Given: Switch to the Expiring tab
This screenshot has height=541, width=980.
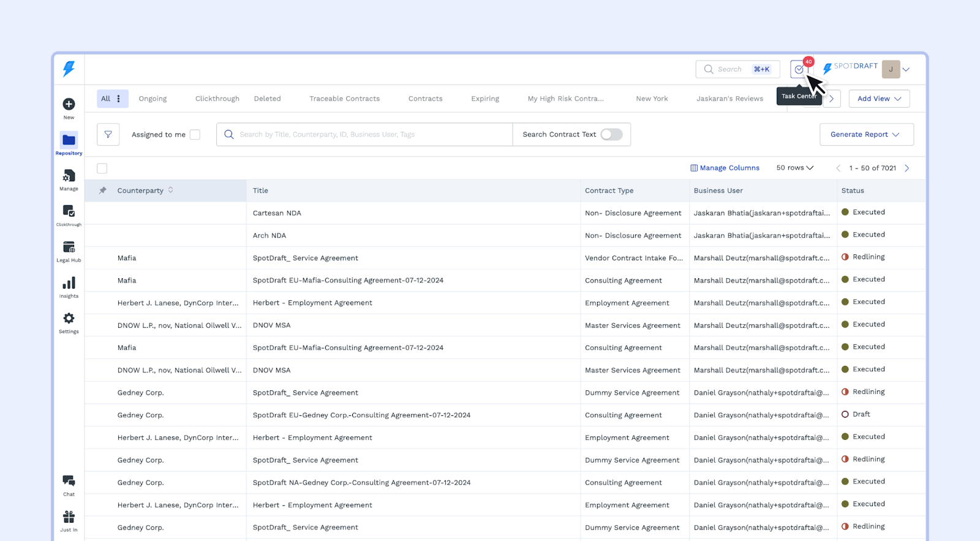Looking at the screenshot, I should (484, 99).
